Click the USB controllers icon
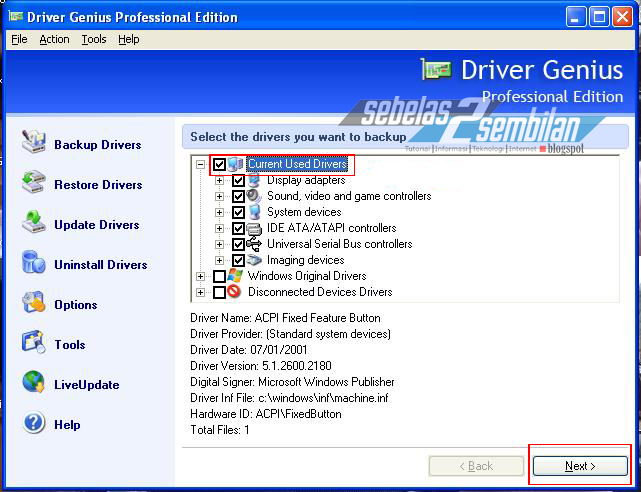 [x=254, y=244]
